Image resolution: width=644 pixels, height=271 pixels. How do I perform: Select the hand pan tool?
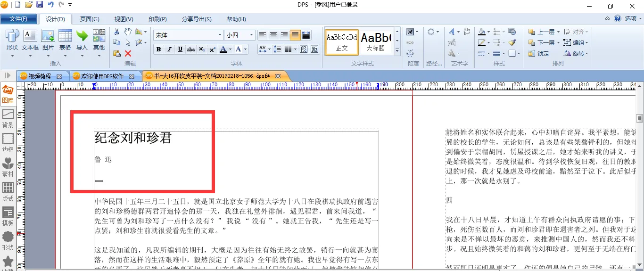(x=128, y=32)
